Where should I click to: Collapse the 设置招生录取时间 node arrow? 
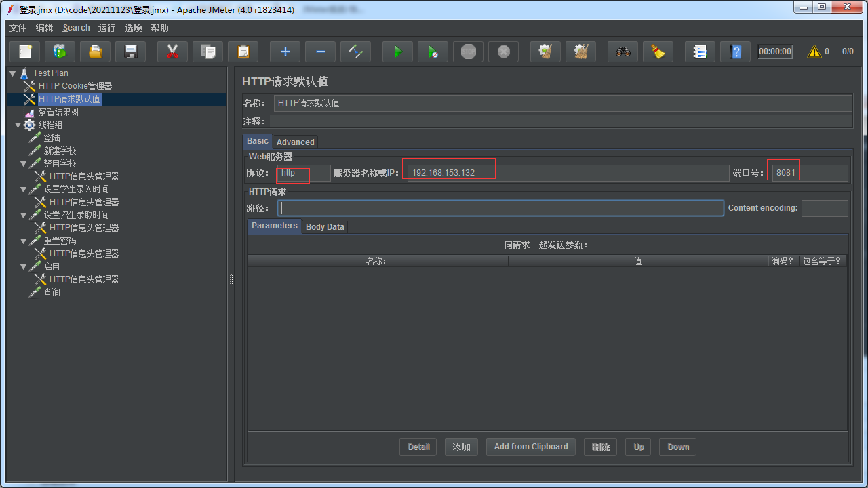pos(24,215)
